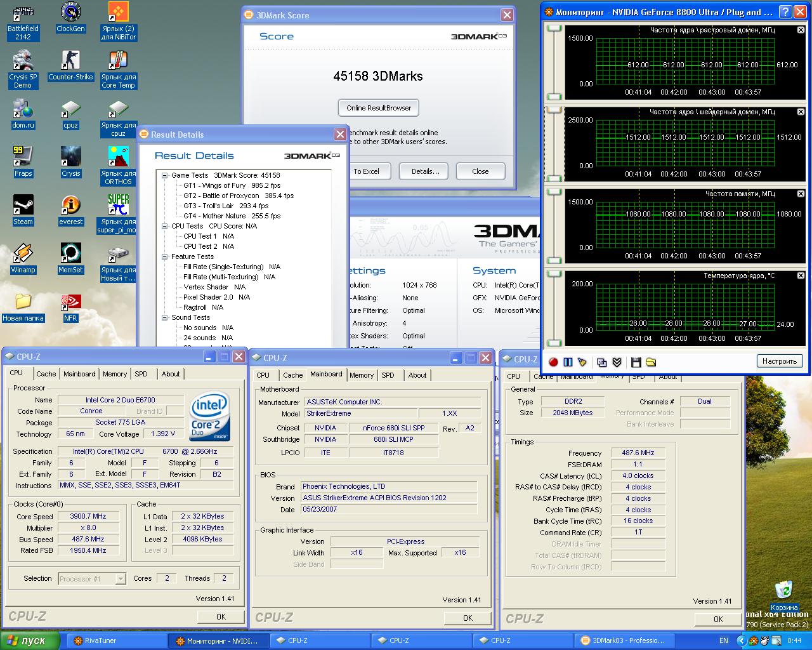Select the Crysis SP Demo icon
Image resolution: width=812 pixels, height=650 pixels.
coord(23,70)
